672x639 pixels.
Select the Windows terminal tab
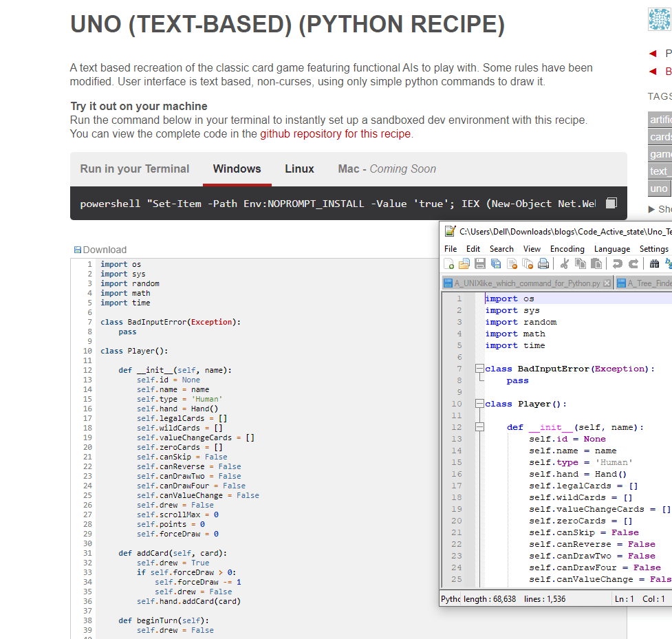(237, 169)
